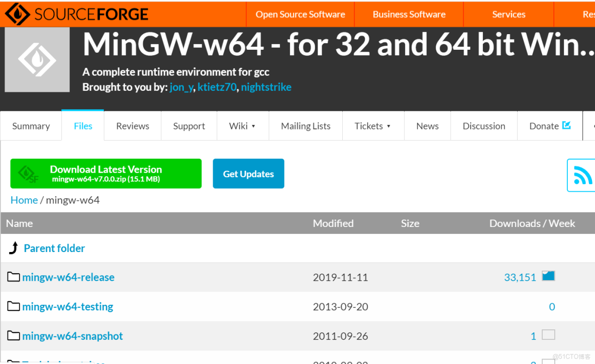Click the mingw-w64-release folder icon
The image size is (595, 364).
14,277
